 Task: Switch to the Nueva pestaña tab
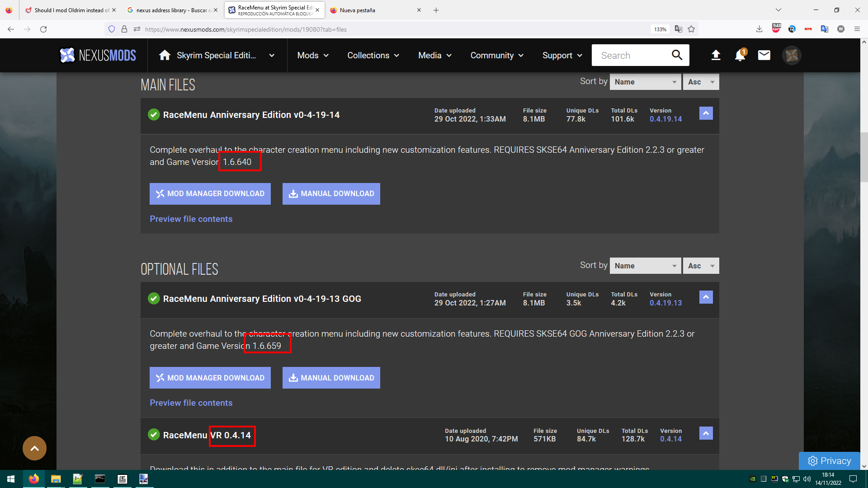[375, 10]
